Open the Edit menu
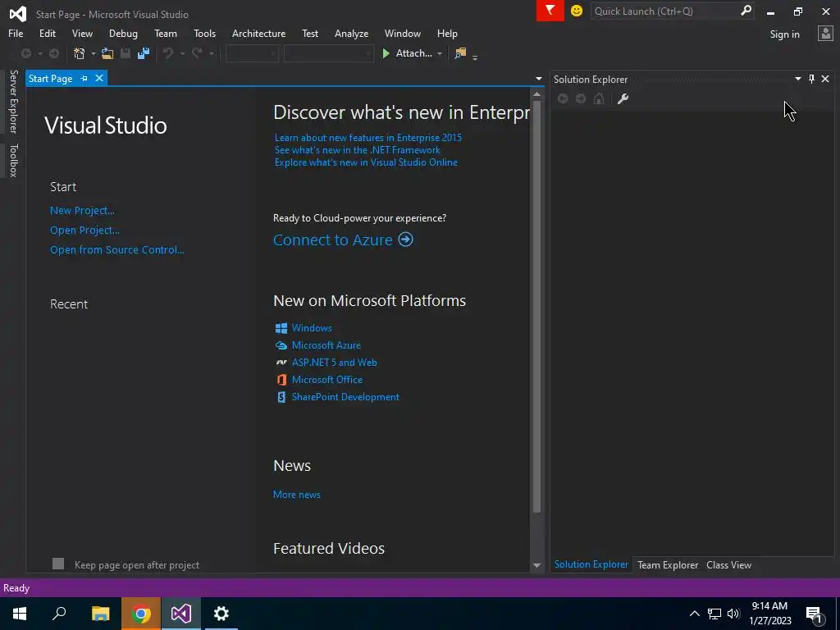 pos(47,33)
